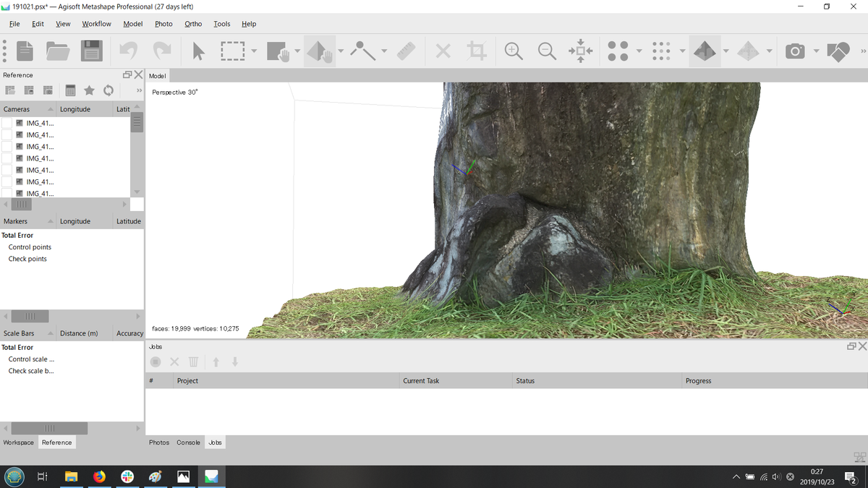
Task: Select the Ruler measurement tool
Action: (x=407, y=51)
